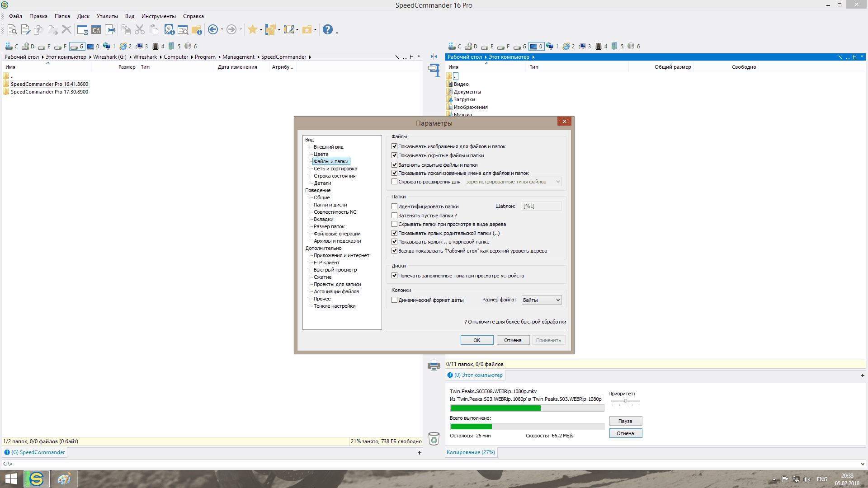868x488 pixels.
Task: Select 'Тонкие настройки' in settings tree
Action: tap(335, 306)
